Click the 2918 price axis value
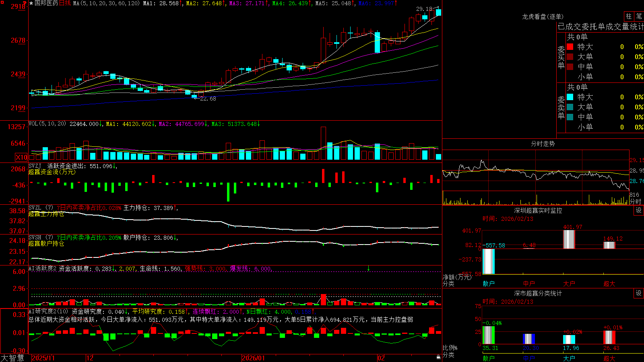Viewport: 644px width, 362px height. tap(18, 6)
